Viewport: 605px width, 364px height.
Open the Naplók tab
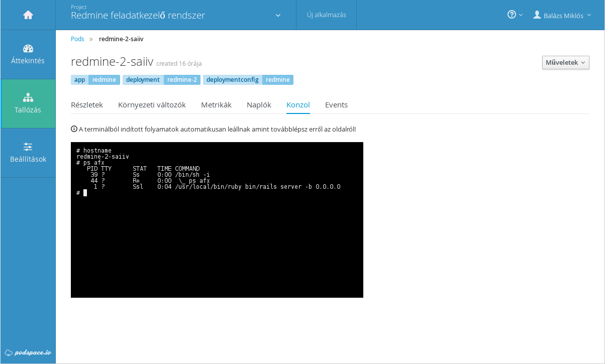tap(259, 105)
